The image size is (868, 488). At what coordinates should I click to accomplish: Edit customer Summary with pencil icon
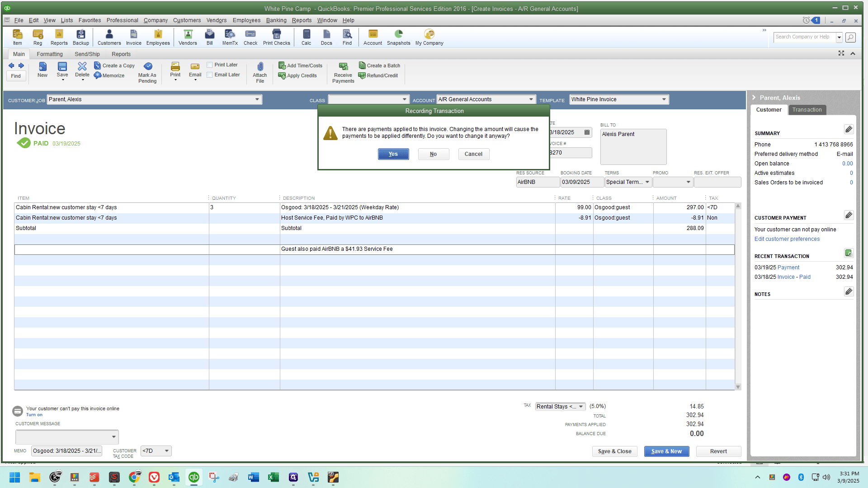pyautogui.click(x=849, y=130)
